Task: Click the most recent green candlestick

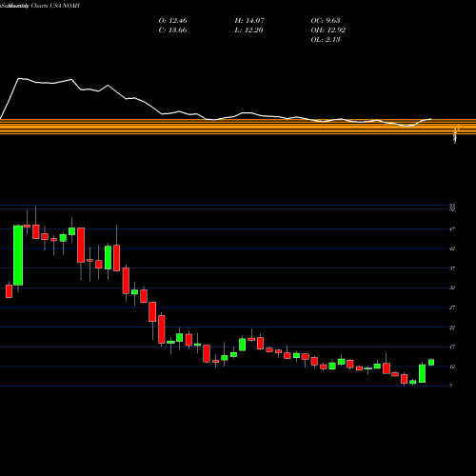Action: pyautogui.click(x=431, y=362)
